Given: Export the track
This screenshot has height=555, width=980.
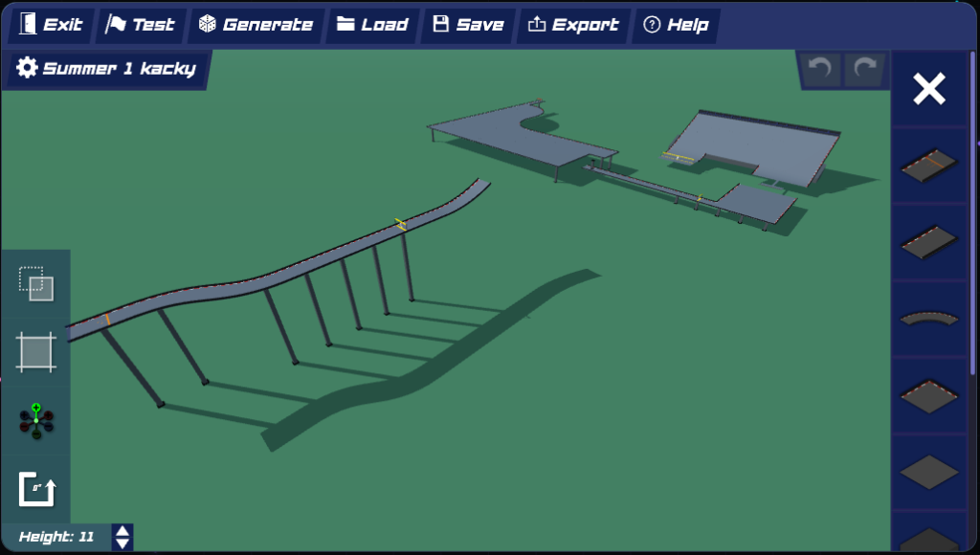Looking at the screenshot, I should 572,25.
